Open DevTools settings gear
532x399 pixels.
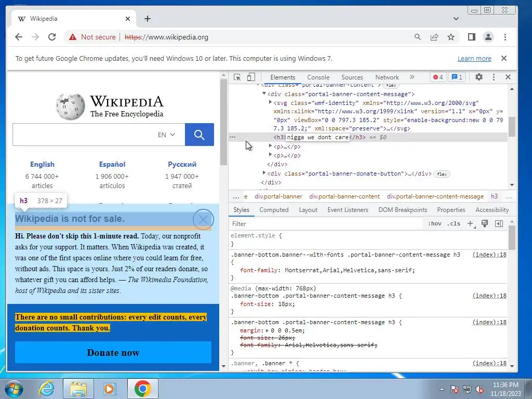click(478, 77)
